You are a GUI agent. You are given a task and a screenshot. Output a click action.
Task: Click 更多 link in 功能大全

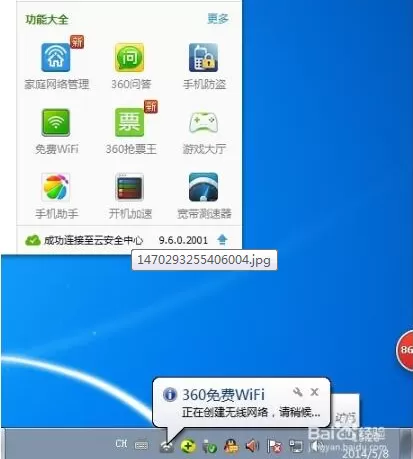(x=218, y=19)
